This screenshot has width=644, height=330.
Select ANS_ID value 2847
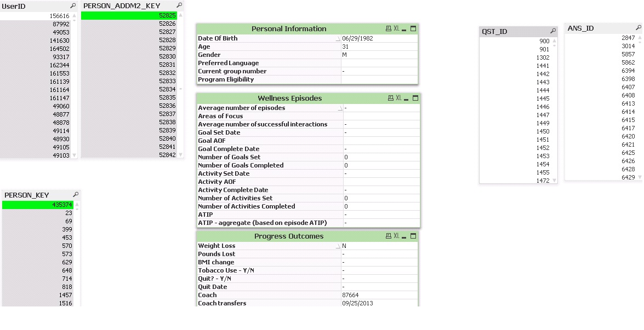tap(601, 38)
